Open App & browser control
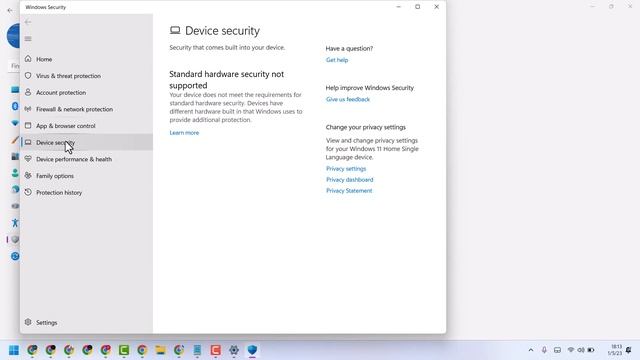This screenshot has height=360, width=640. point(87,126)
